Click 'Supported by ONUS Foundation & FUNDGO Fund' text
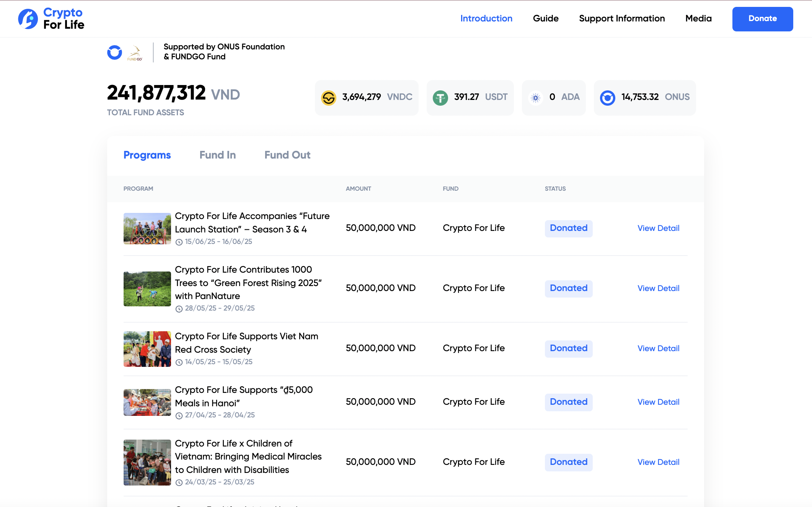This screenshot has width=812, height=507. pyautogui.click(x=224, y=52)
